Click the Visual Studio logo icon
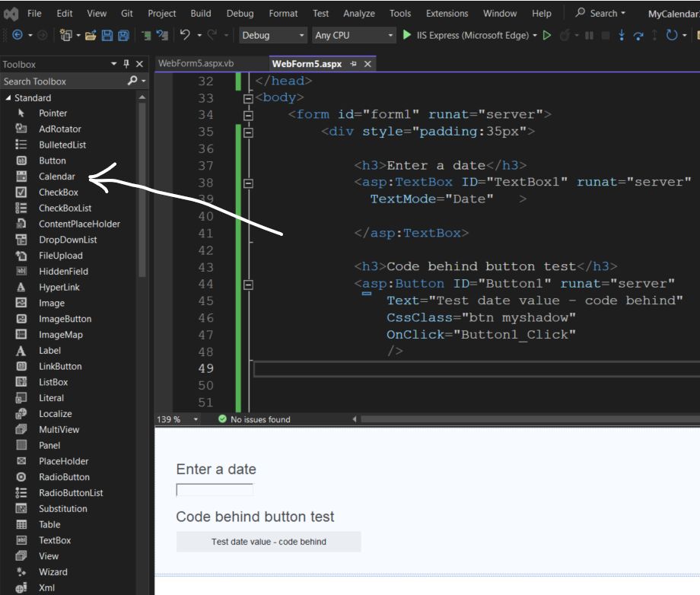700x595 pixels. coord(11,14)
